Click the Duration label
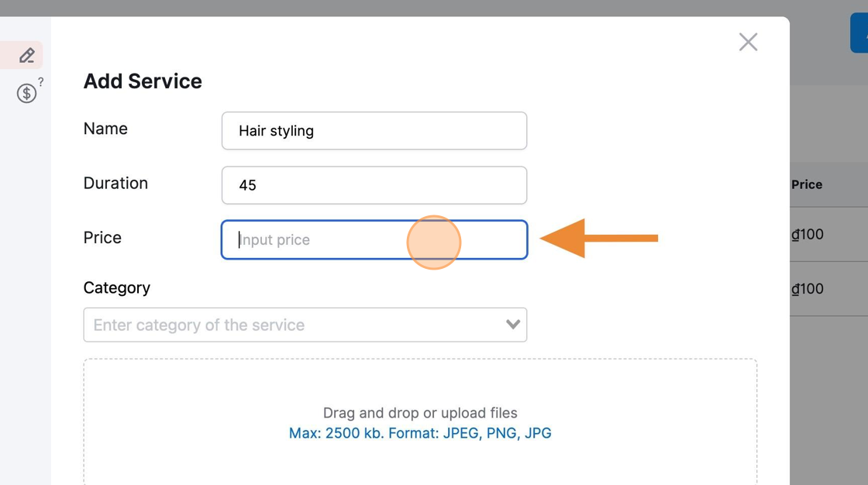Viewport: 868px width, 485px height. point(115,184)
